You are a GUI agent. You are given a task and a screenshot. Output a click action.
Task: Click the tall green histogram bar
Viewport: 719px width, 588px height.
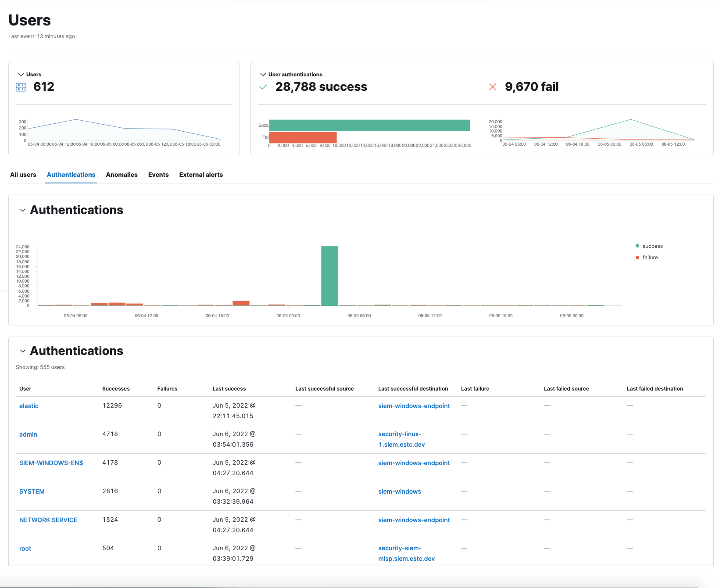point(329,276)
